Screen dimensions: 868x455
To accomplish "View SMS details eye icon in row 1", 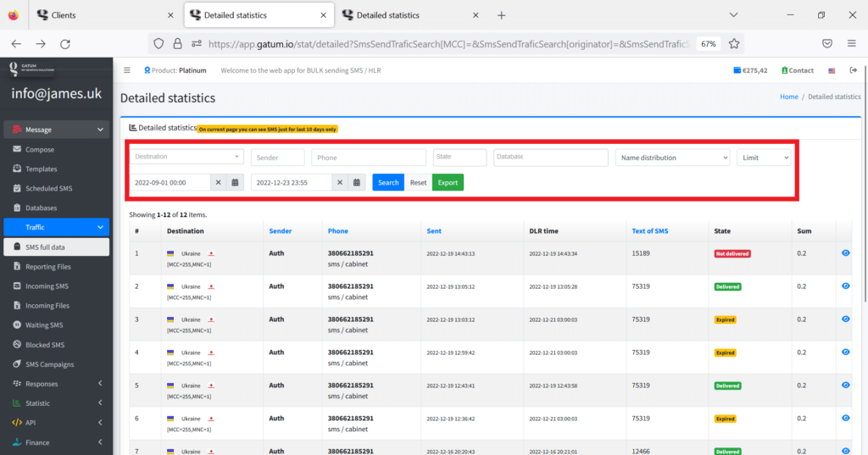I will coord(845,253).
